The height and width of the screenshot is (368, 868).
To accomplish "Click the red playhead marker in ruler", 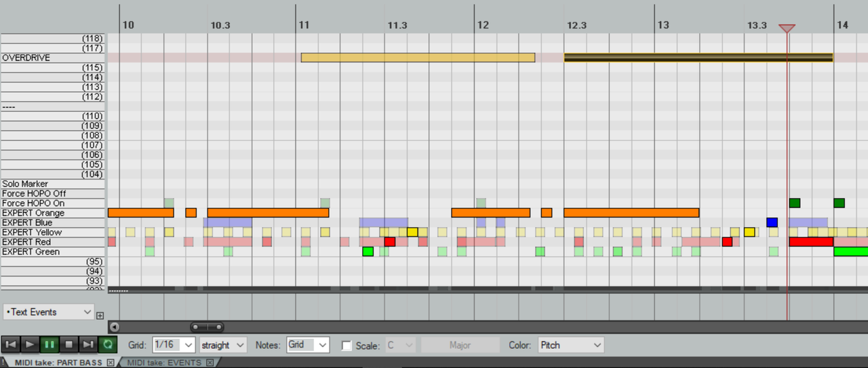I will tap(787, 28).
